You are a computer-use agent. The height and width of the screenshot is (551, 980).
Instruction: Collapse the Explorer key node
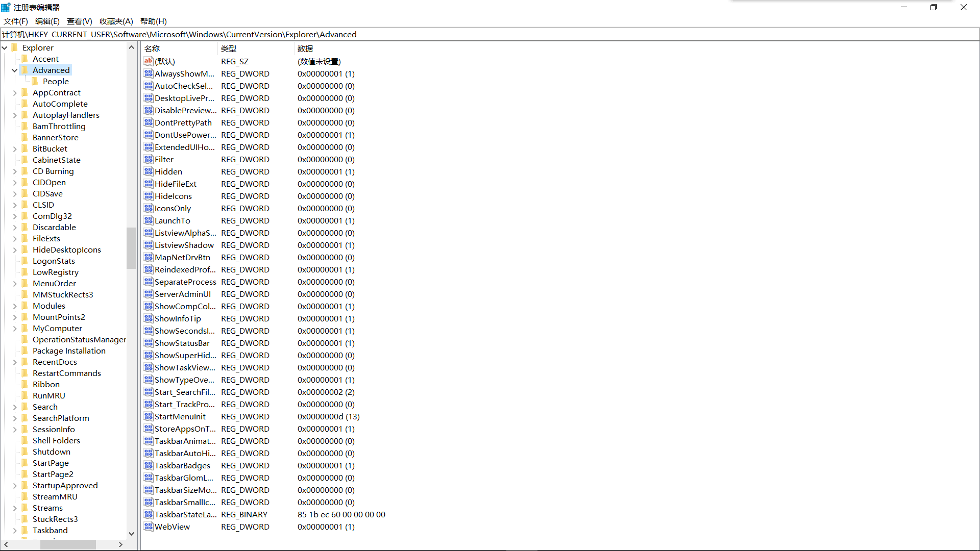click(x=5, y=48)
